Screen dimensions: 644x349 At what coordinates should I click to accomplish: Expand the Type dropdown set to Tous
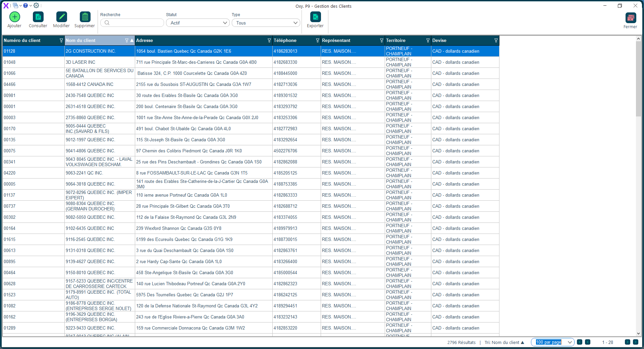click(266, 23)
